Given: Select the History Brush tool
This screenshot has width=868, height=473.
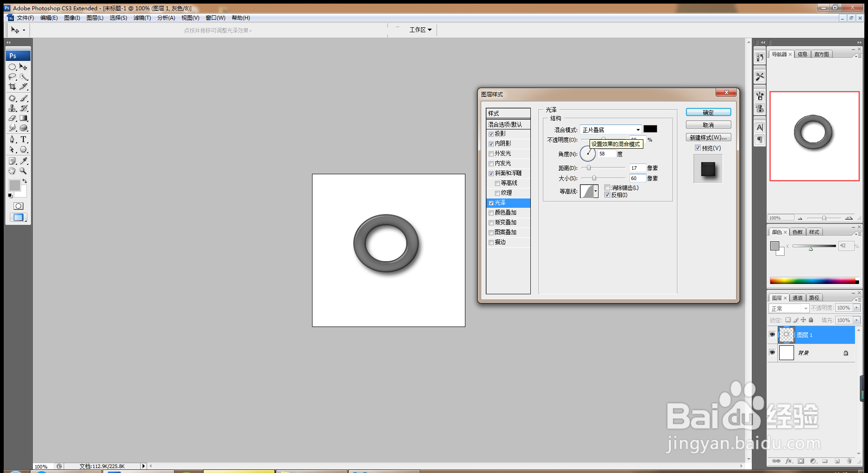Looking at the screenshot, I should pyautogui.click(x=23, y=108).
